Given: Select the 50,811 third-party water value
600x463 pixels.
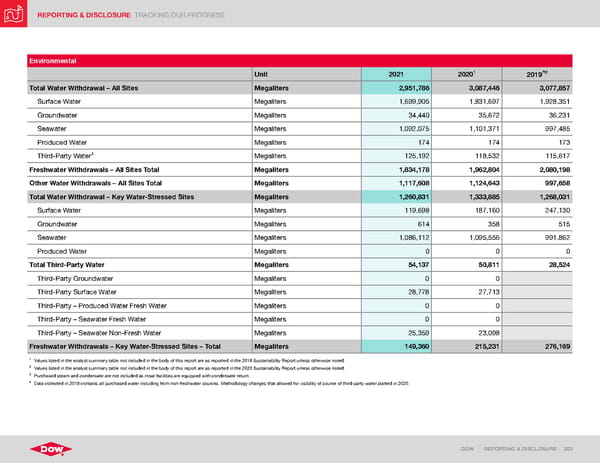Looking at the screenshot, I should 489,265.
